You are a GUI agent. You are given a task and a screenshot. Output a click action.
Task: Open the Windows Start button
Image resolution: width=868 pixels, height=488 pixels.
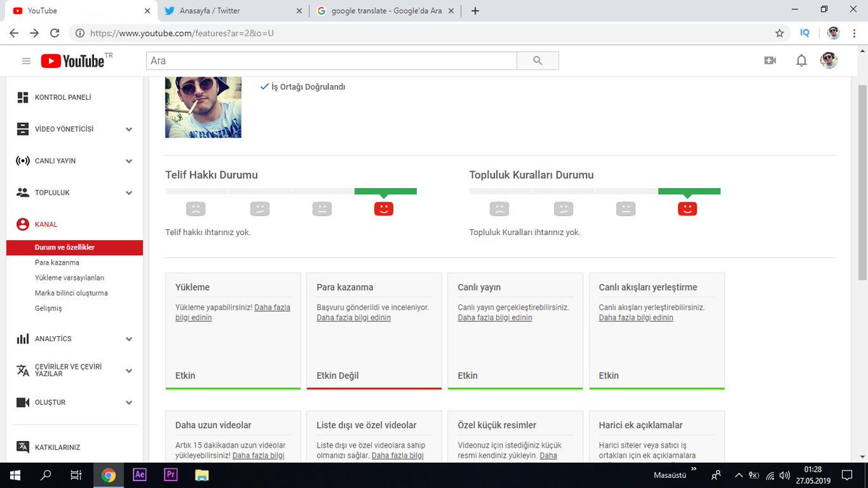pos(14,475)
